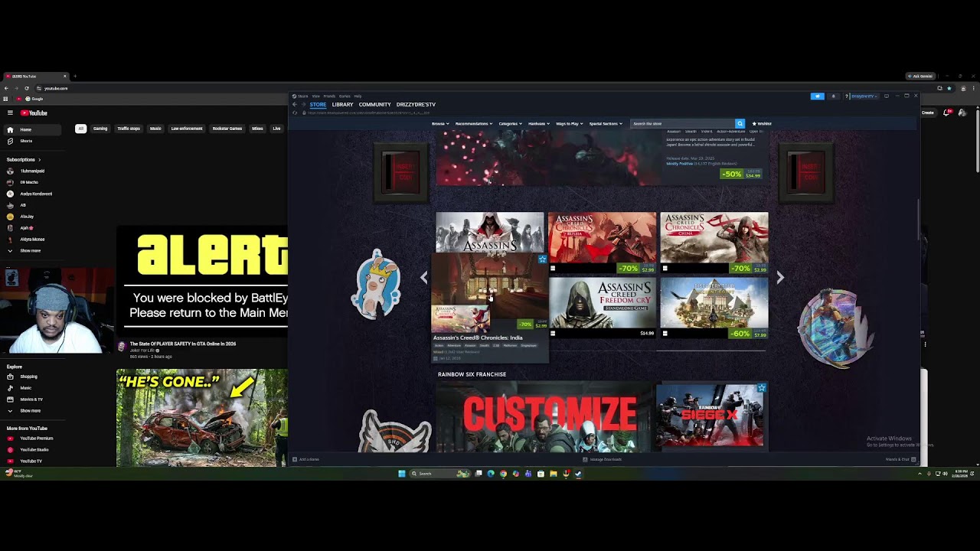Click the Steam announcements megaphone button

click(x=818, y=96)
